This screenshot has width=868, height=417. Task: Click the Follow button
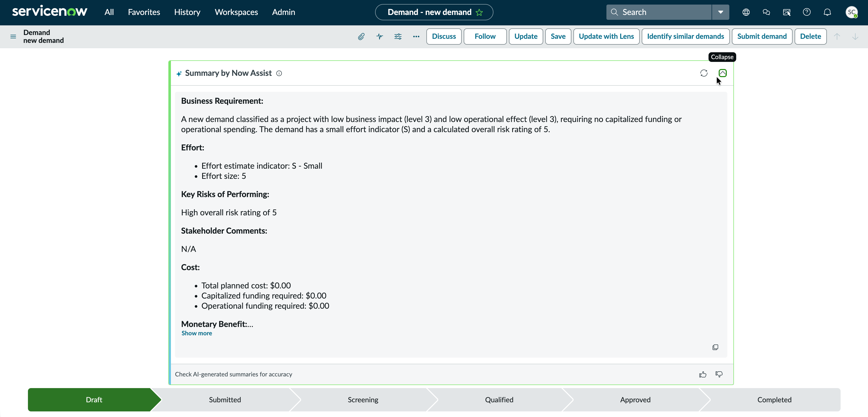pyautogui.click(x=485, y=36)
